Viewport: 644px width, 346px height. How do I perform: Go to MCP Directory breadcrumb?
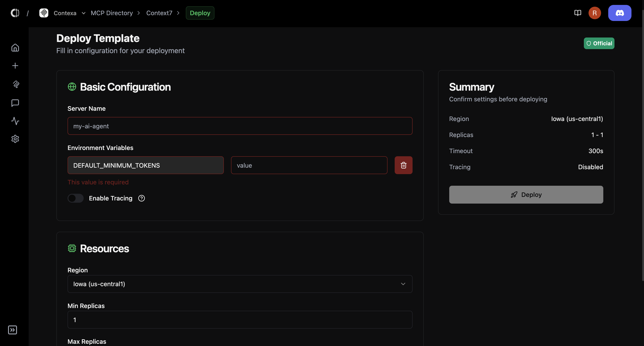pyautogui.click(x=112, y=13)
